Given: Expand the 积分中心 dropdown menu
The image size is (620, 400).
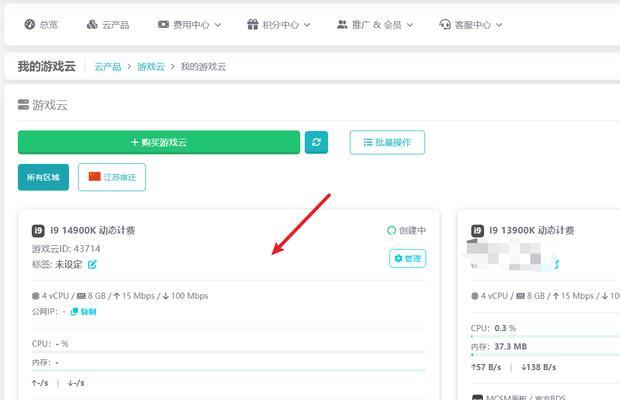Looking at the screenshot, I should click(279, 25).
